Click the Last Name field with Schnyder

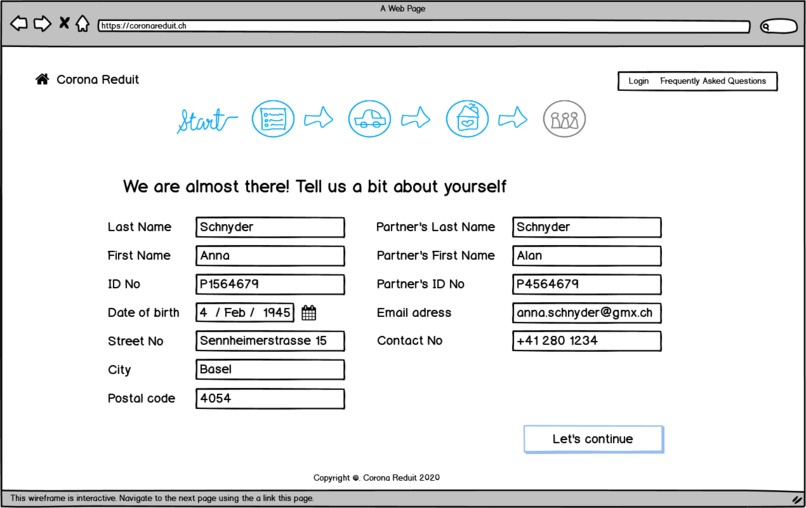coord(270,227)
